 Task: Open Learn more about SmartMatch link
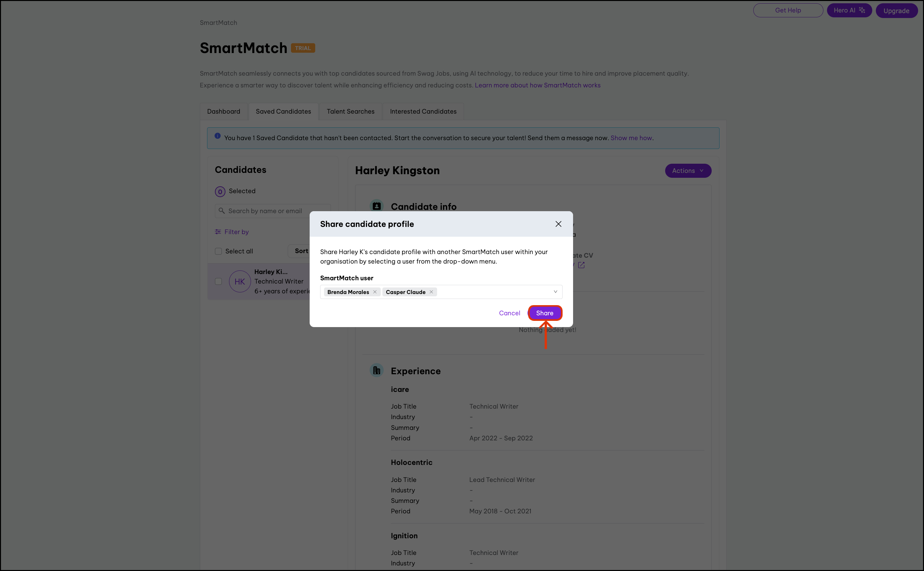(537, 85)
